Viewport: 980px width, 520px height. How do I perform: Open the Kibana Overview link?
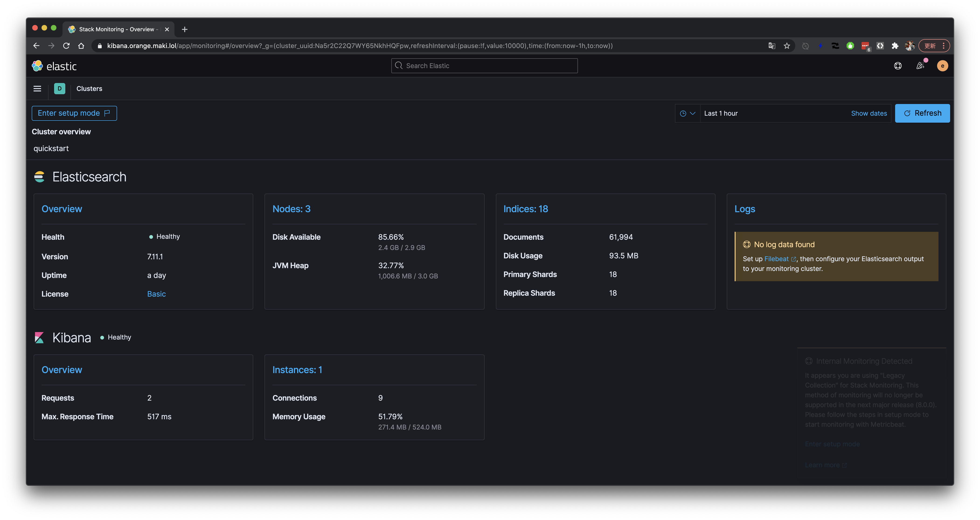click(x=62, y=370)
